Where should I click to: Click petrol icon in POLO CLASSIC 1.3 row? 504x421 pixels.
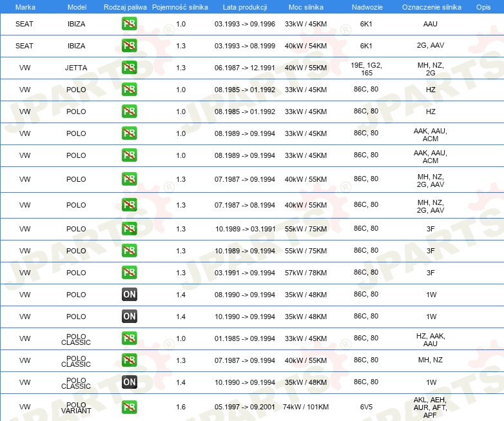coord(129,360)
